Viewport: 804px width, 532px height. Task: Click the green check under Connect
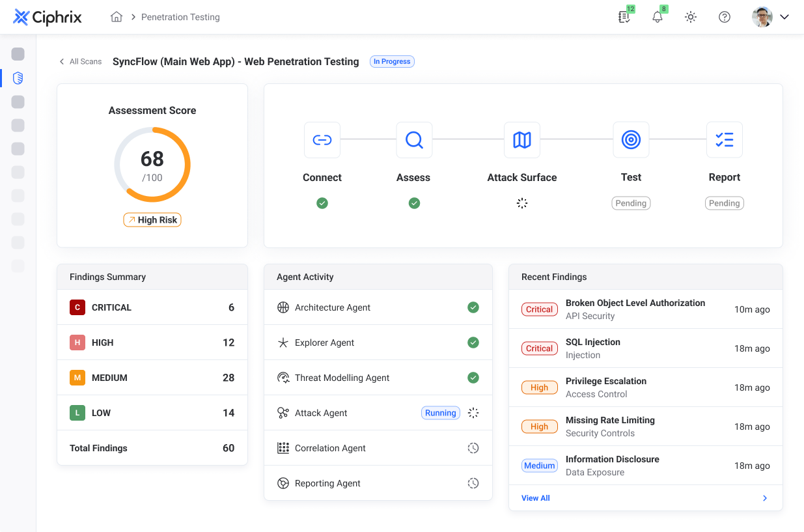pos(322,203)
